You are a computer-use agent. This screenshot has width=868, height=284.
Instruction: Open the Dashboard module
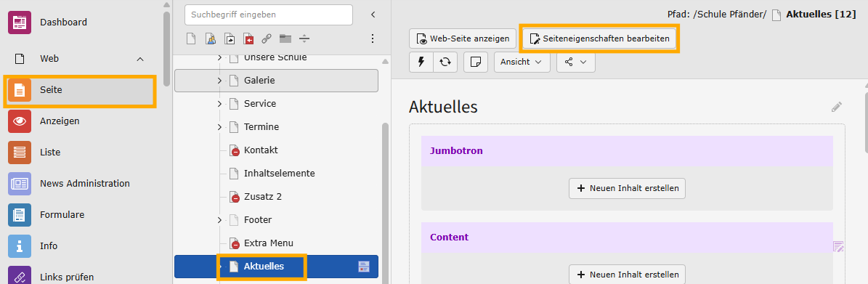point(63,23)
